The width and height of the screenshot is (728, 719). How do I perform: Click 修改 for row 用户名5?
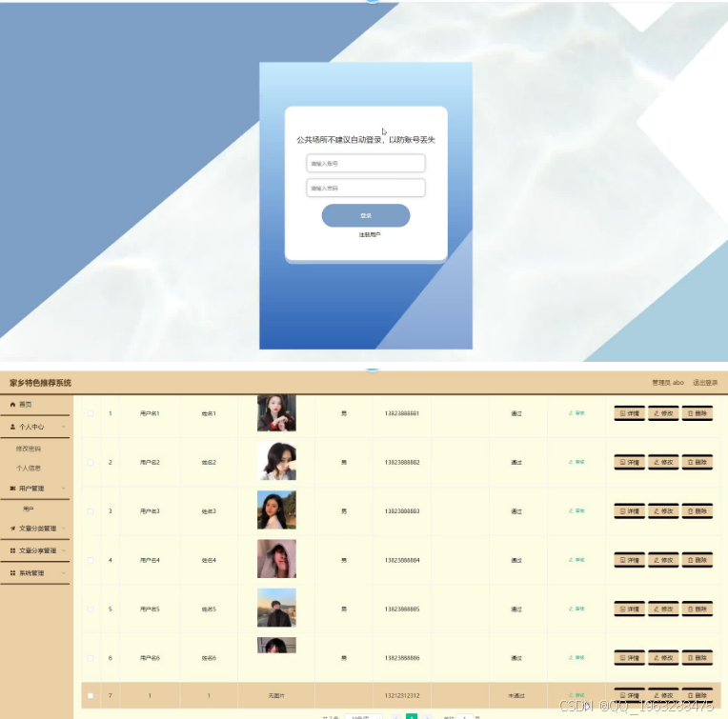(x=663, y=609)
